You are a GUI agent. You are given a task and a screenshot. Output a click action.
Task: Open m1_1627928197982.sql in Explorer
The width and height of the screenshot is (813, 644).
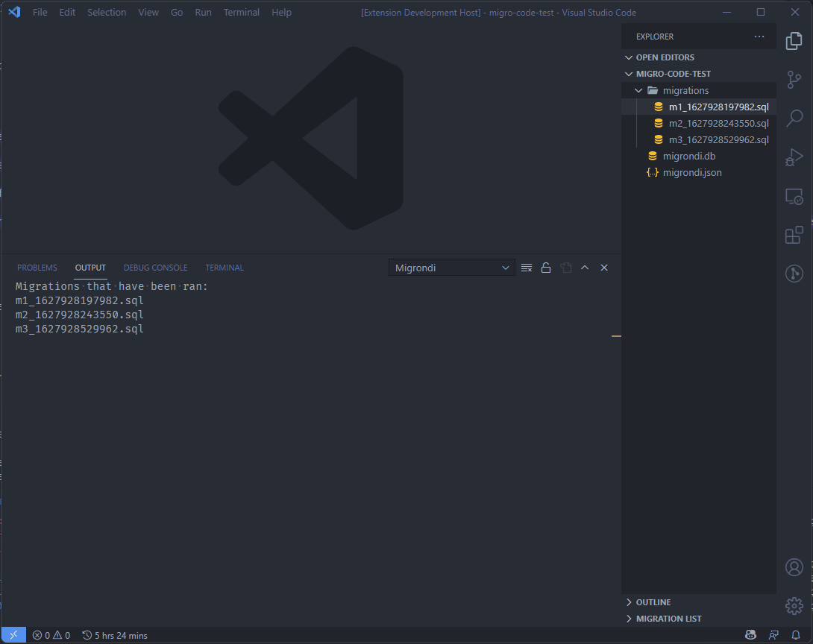pyautogui.click(x=699, y=107)
